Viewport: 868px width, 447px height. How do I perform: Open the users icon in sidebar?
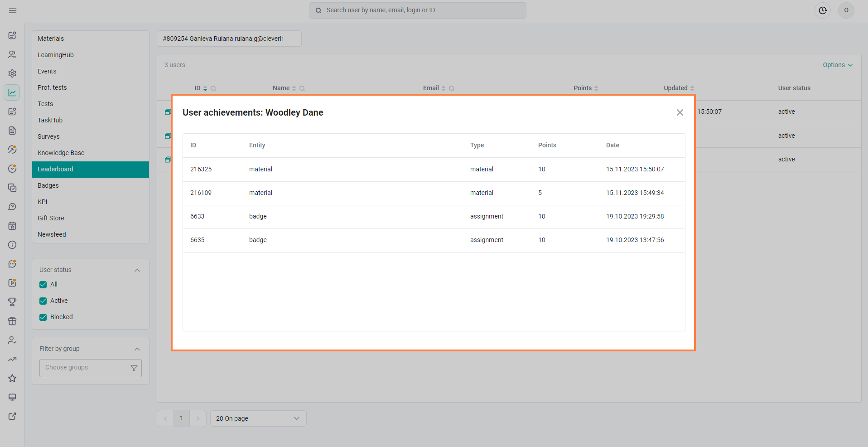(x=12, y=54)
